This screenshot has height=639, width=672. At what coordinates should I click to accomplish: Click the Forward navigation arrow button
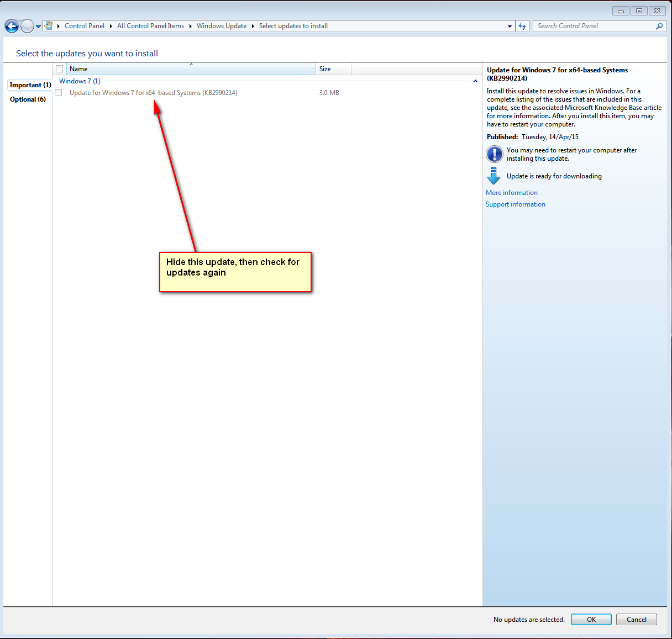(27, 26)
